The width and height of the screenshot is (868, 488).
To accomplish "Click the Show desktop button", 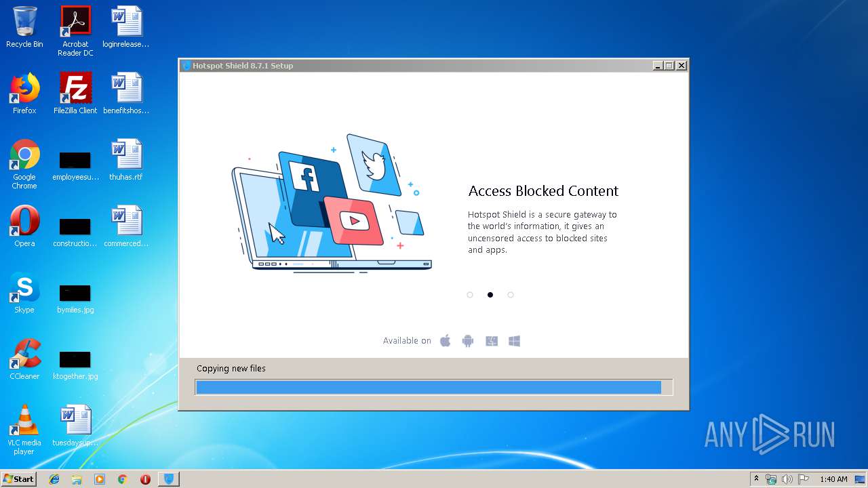I will coord(861,479).
